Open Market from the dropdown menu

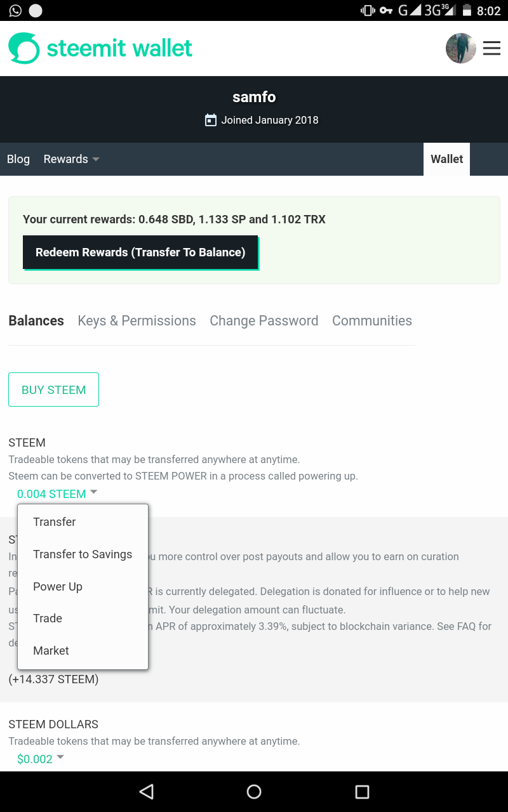(51, 651)
